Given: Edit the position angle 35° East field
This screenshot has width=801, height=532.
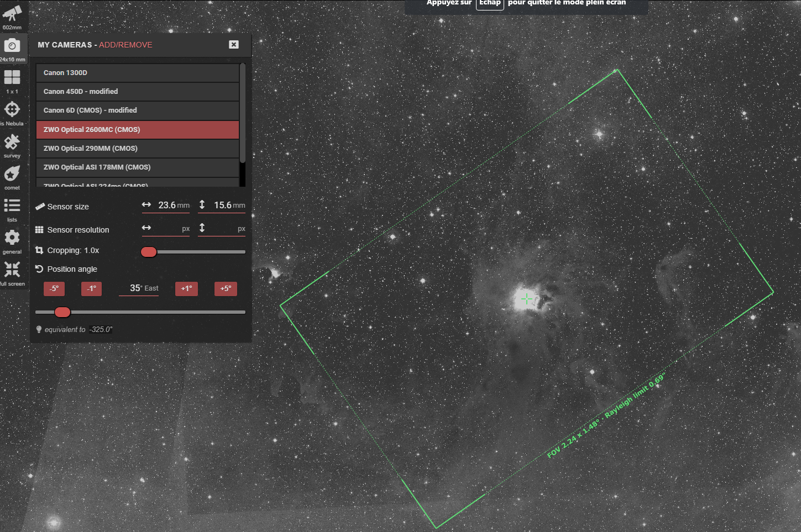Looking at the screenshot, I should tap(139, 288).
